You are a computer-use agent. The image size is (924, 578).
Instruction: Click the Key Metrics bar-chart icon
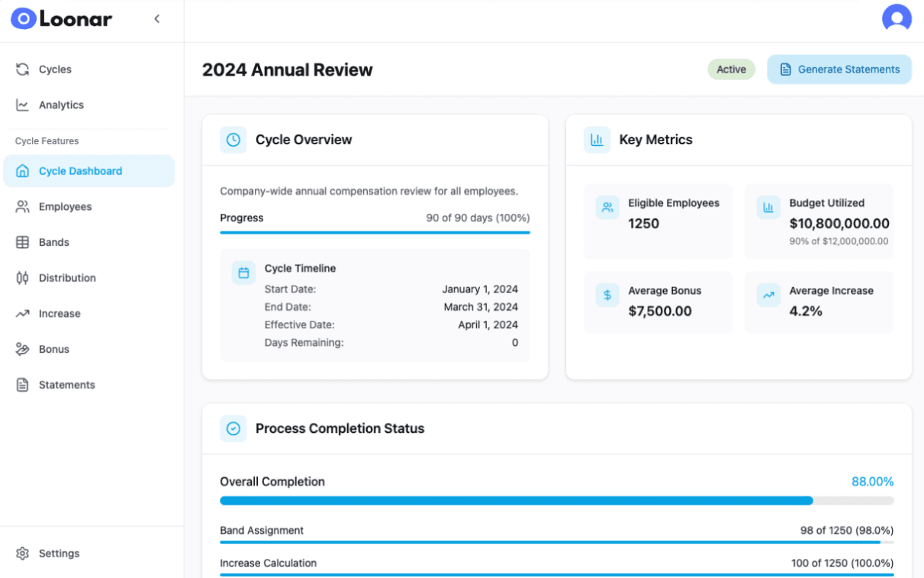click(x=598, y=140)
